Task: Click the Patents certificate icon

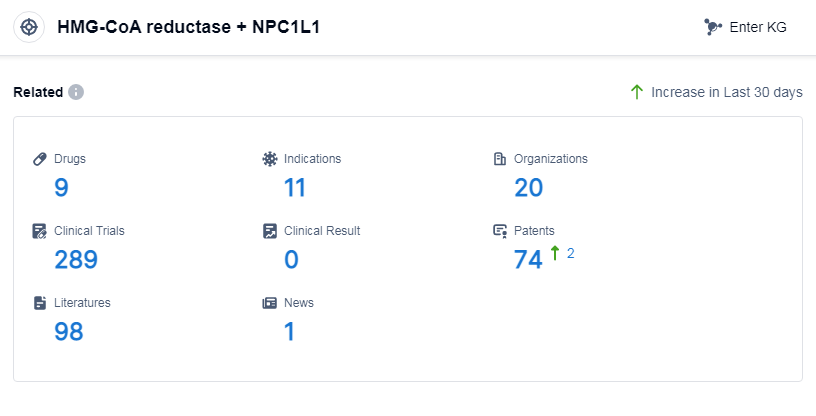Action: click(x=500, y=231)
